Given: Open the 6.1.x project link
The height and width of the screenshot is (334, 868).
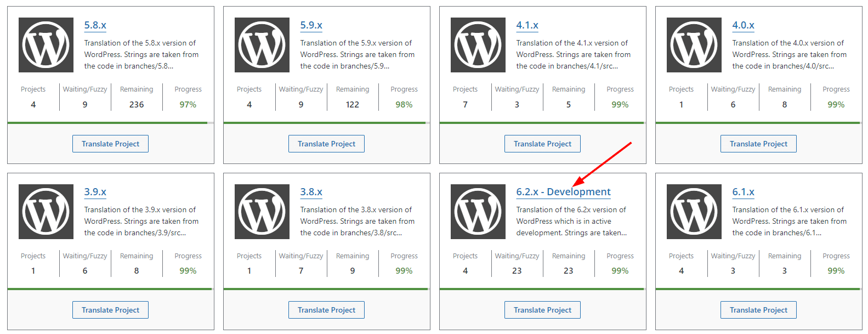Looking at the screenshot, I should tap(743, 192).
